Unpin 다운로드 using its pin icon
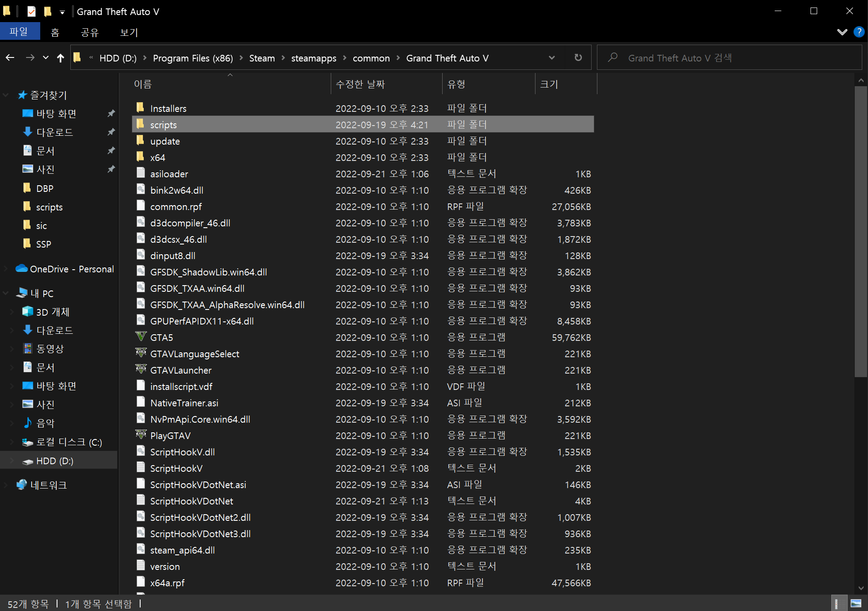 pos(111,132)
